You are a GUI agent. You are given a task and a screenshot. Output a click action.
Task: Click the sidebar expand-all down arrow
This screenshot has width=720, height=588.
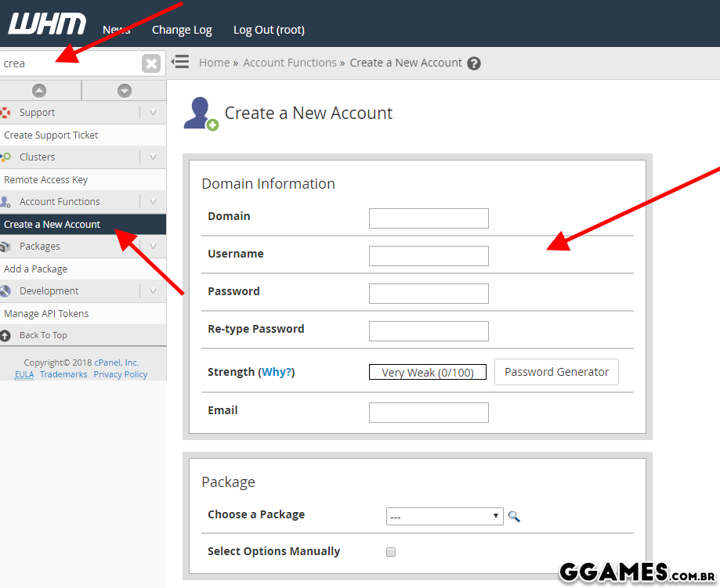coord(124,91)
